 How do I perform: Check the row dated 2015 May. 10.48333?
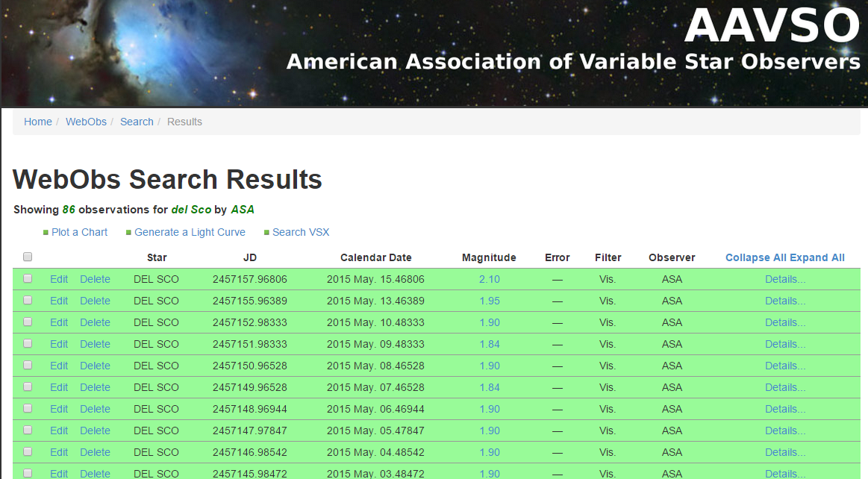click(x=28, y=322)
